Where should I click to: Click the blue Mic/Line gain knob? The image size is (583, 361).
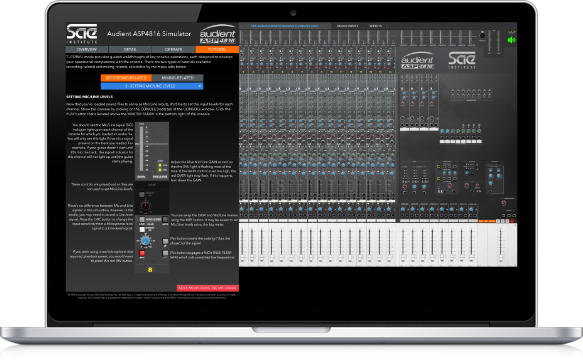(145, 241)
